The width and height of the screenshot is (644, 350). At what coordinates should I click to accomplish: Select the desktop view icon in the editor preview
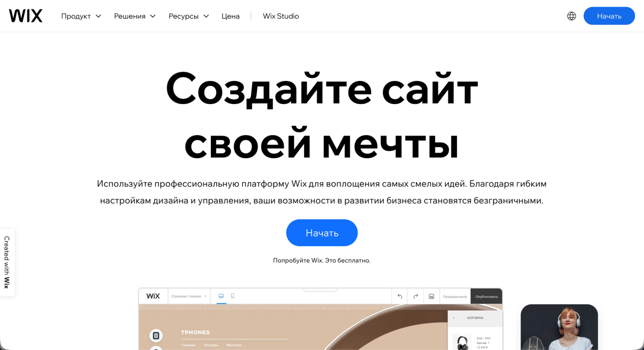tap(221, 296)
